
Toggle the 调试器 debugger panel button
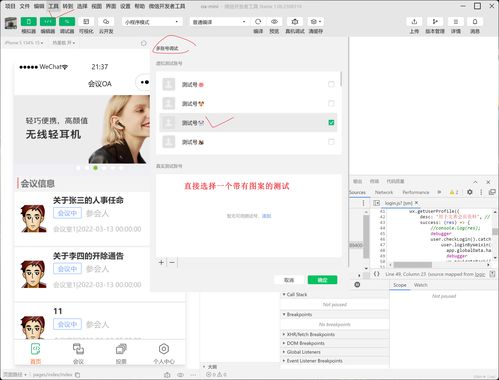[x=67, y=22]
